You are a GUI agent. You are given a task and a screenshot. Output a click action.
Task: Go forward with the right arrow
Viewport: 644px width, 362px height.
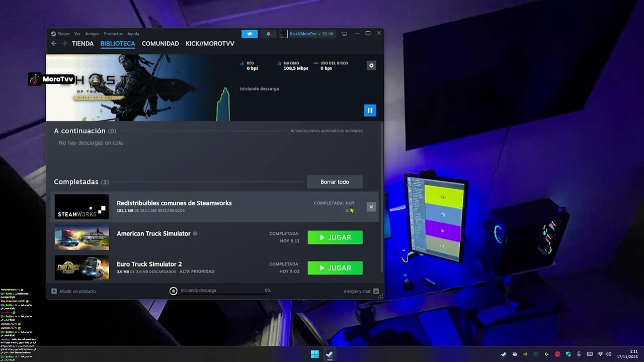tap(64, 44)
